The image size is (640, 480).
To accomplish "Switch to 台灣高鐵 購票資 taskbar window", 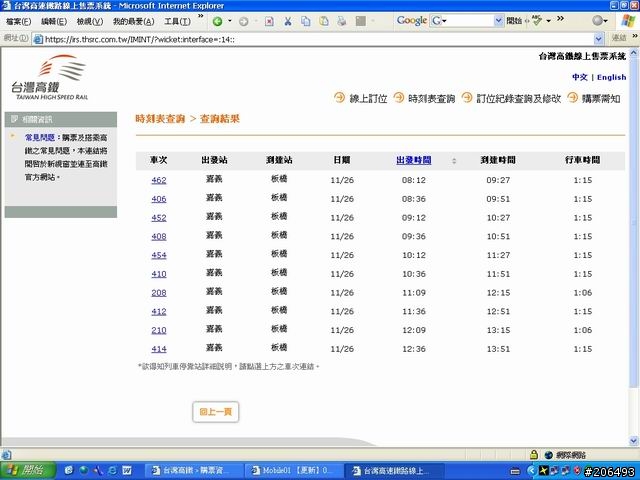I will pyautogui.click(x=194, y=471).
